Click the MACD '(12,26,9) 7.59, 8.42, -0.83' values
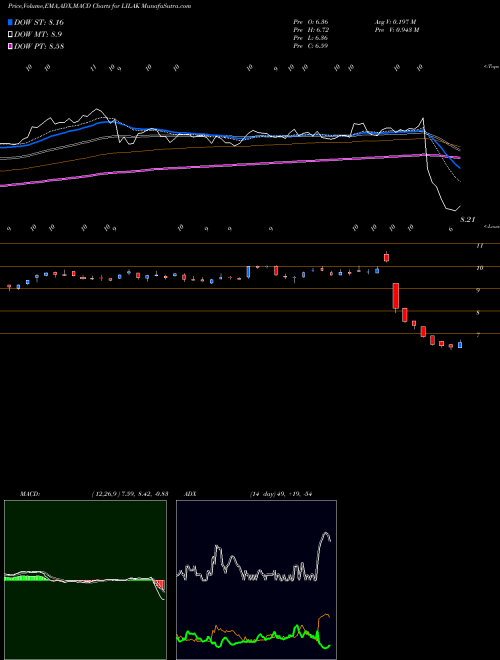500x660 pixels. pyautogui.click(x=130, y=494)
